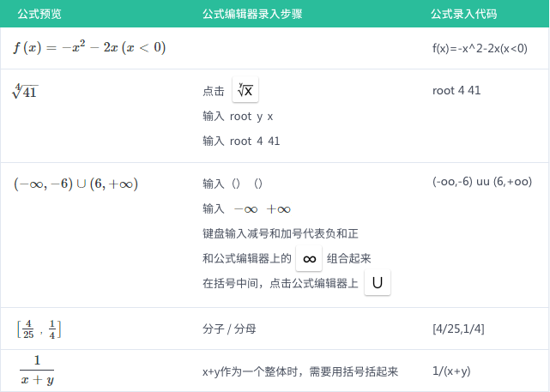The image size is (550, 392).
Task: Select the interval union formula preview
Action: coord(76,184)
